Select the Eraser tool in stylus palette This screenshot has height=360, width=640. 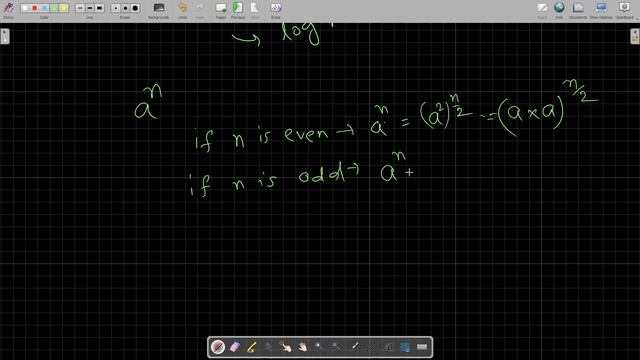(235, 347)
